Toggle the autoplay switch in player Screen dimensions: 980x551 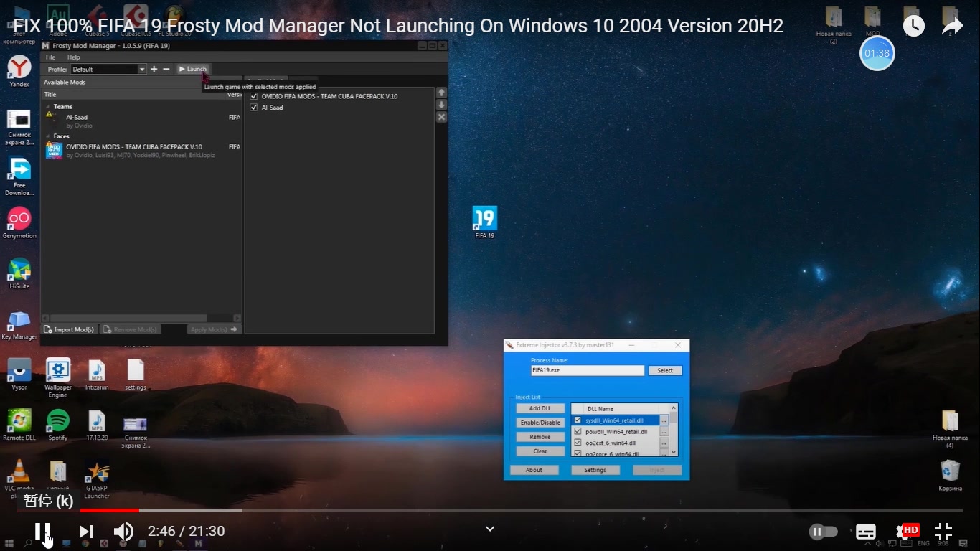point(824,532)
